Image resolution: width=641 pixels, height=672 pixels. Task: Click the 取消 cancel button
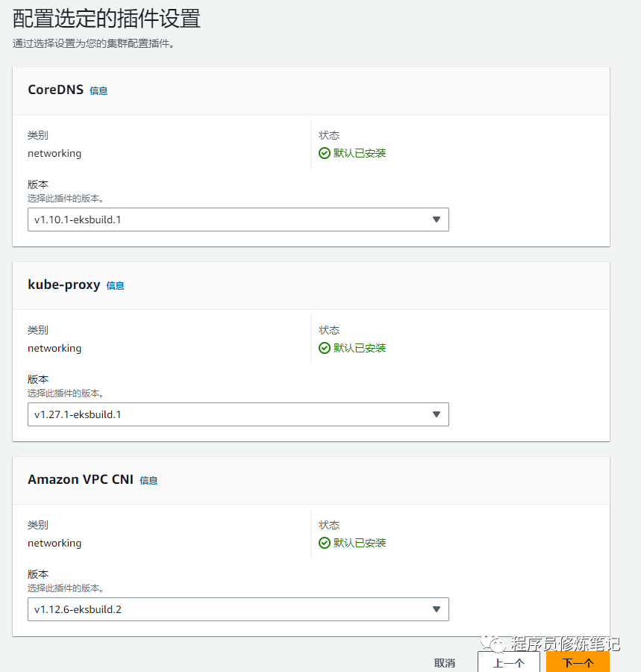click(x=445, y=663)
